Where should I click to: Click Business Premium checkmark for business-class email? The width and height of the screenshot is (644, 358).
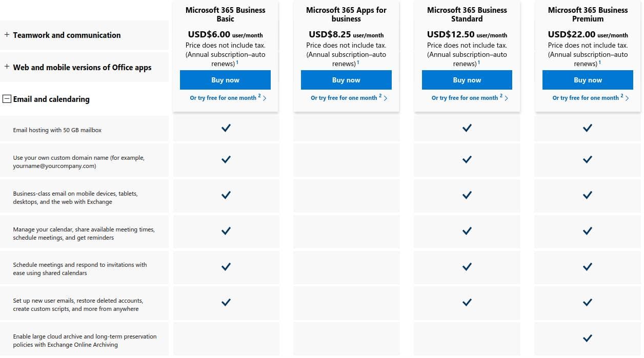click(x=588, y=195)
